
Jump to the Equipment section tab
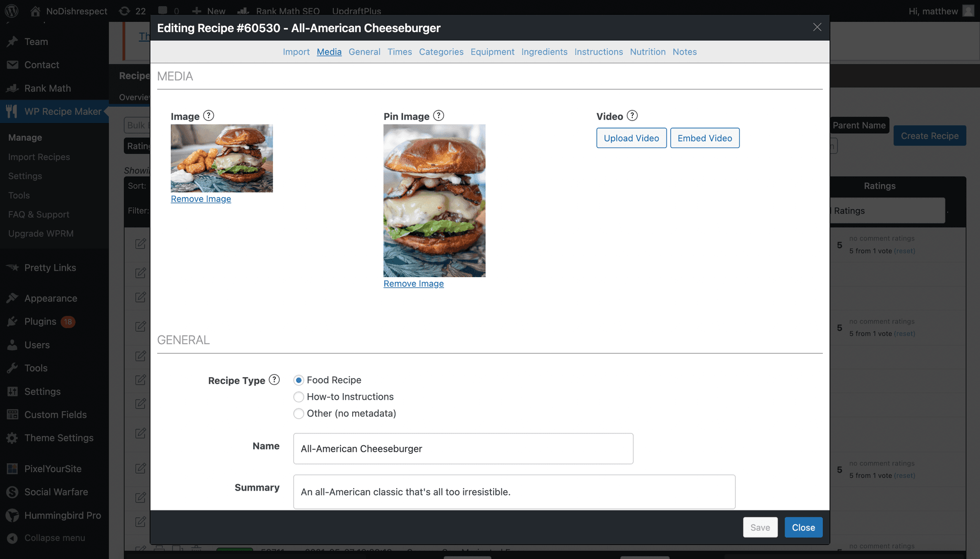(493, 52)
